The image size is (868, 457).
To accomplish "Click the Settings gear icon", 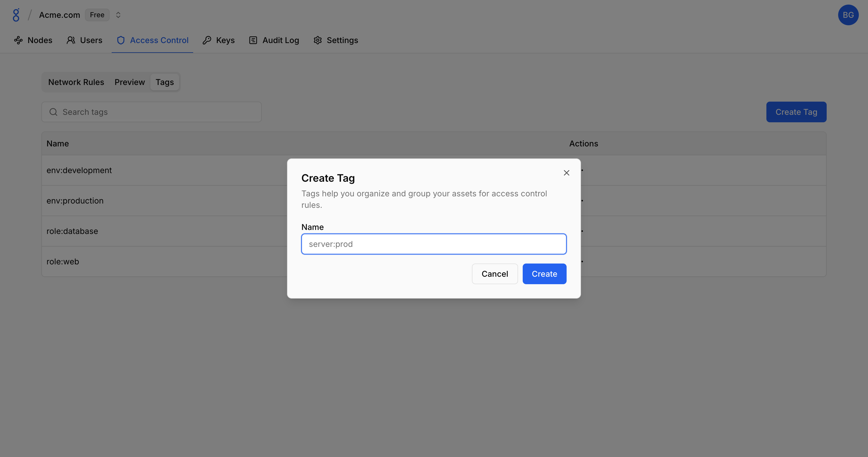I will [x=317, y=40].
